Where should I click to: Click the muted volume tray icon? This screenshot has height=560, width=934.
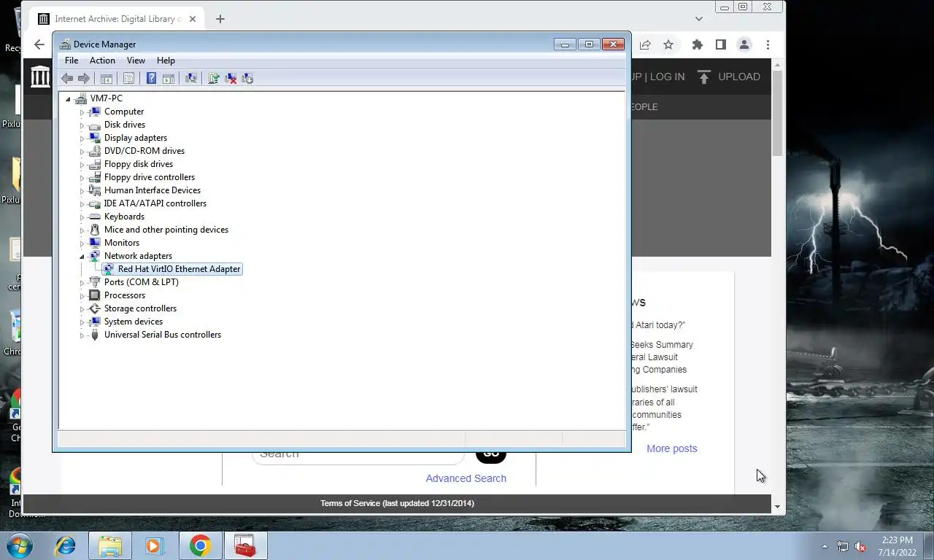(860, 546)
